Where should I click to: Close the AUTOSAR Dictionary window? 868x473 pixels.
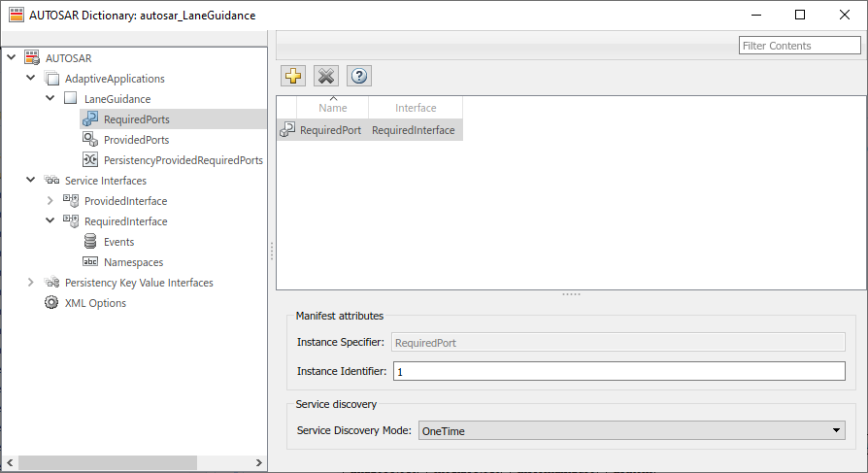pyautogui.click(x=844, y=15)
